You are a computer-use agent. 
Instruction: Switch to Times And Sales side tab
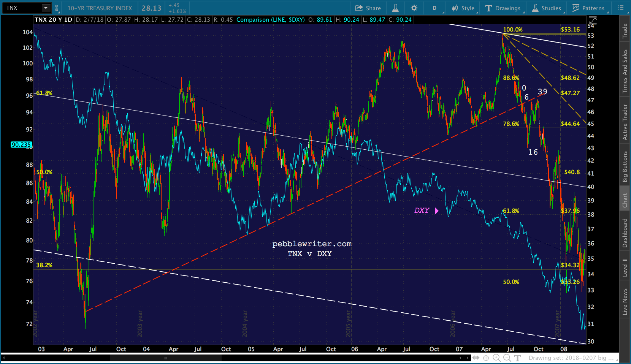point(625,71)
